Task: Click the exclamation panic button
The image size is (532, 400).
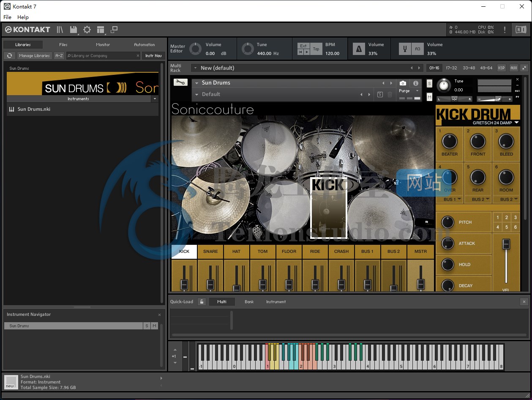Action: coord(505,30)
